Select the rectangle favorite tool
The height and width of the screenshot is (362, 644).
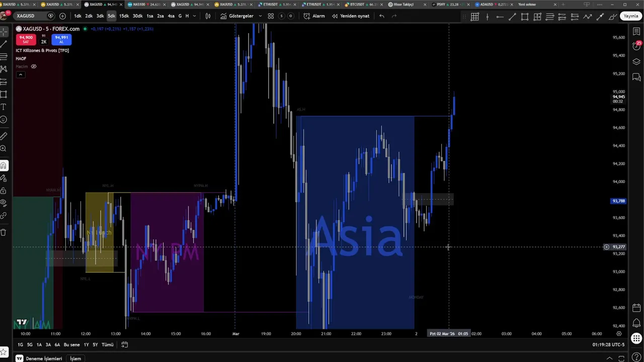(x=525, y=17)
